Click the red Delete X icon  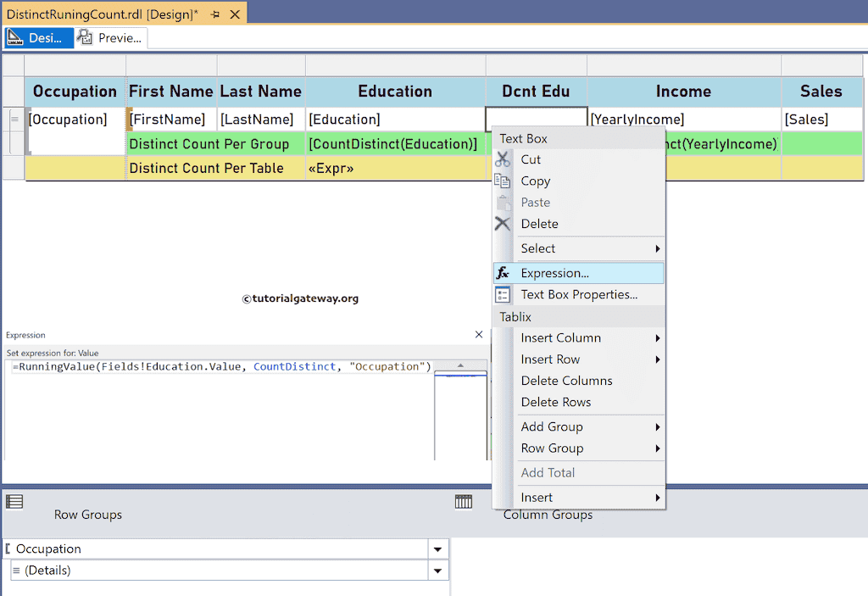tap(504, 223)
